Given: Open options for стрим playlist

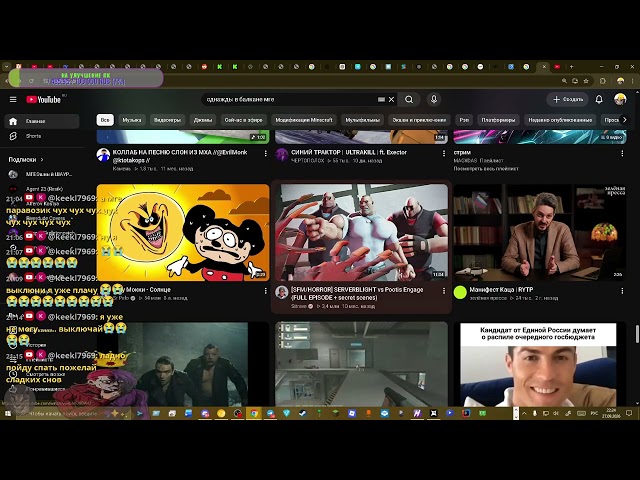Looking at the screenshot, I should click(x=622, y=153).
